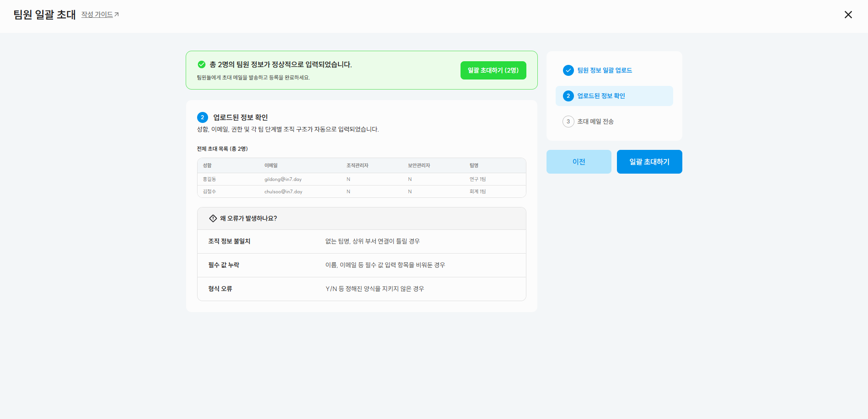Click the gildong@in7.day email address
The image size is (868, 419).
point(283,179)
